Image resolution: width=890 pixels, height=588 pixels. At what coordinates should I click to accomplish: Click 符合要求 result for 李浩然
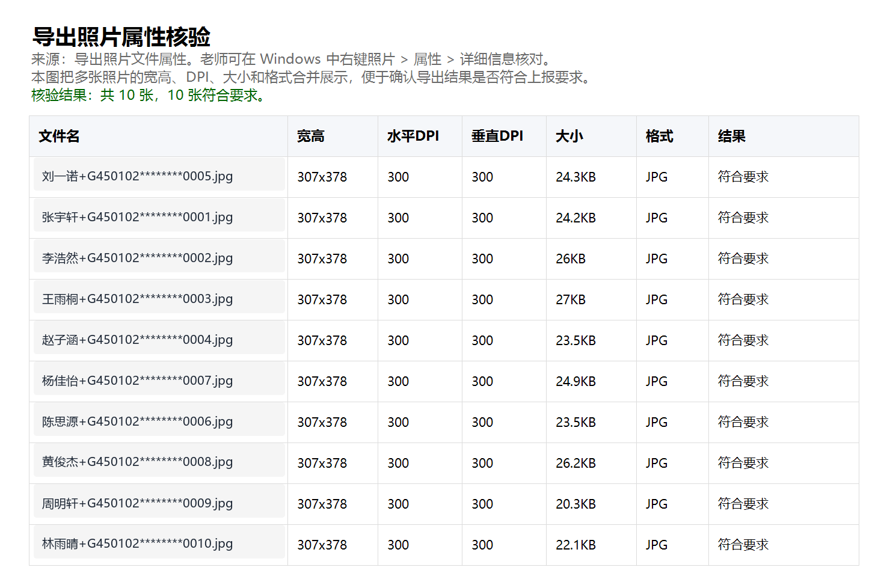tap(743, 259)
